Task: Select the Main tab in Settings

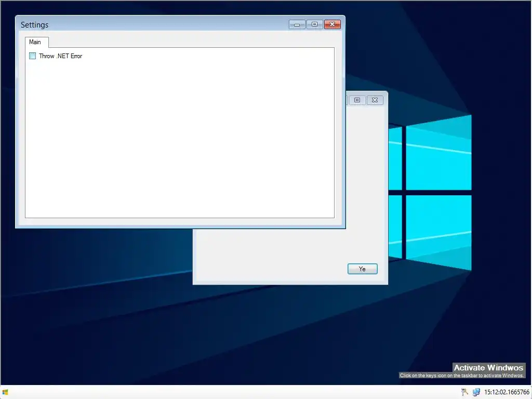Action: click(x=37, y=42)
